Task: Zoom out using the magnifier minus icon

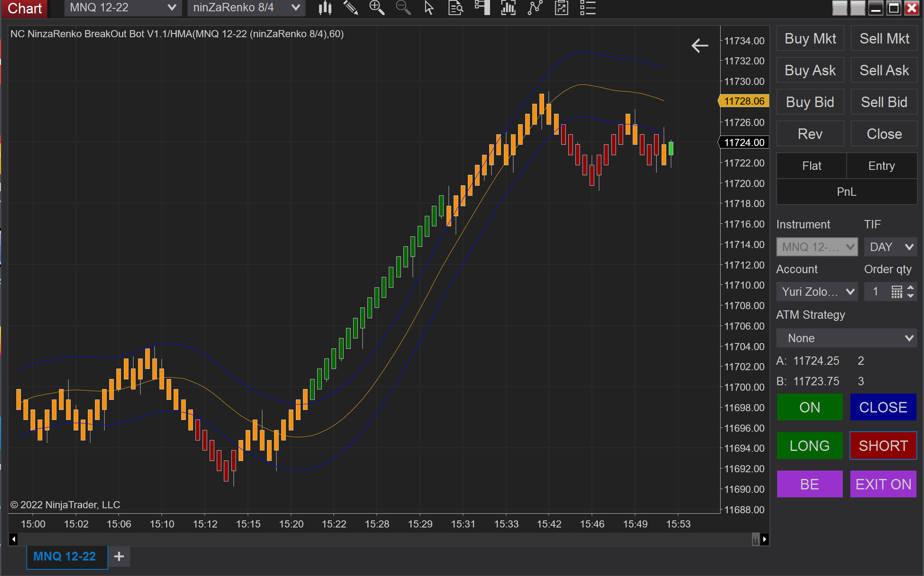Action: 403,8
